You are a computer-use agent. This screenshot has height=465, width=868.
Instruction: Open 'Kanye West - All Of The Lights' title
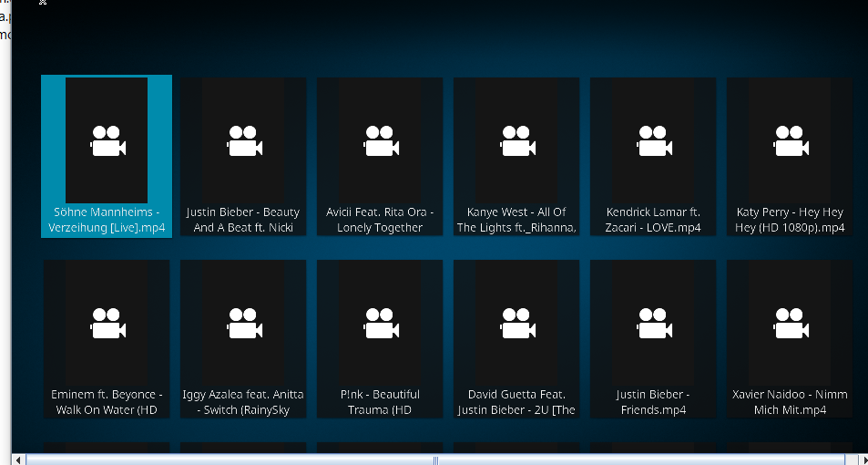(516, 220)
